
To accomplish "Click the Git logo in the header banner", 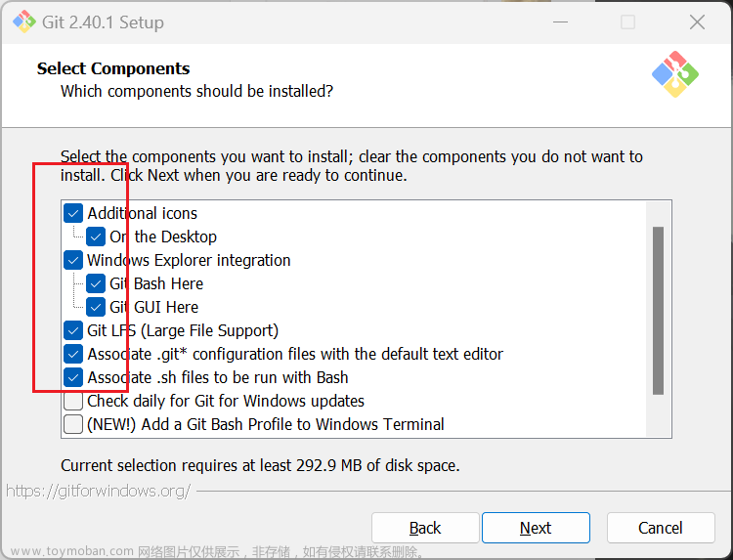I will (675, 74).
